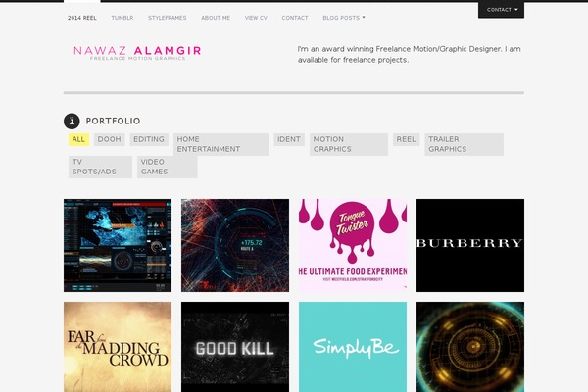Open the View CV link

256,18
